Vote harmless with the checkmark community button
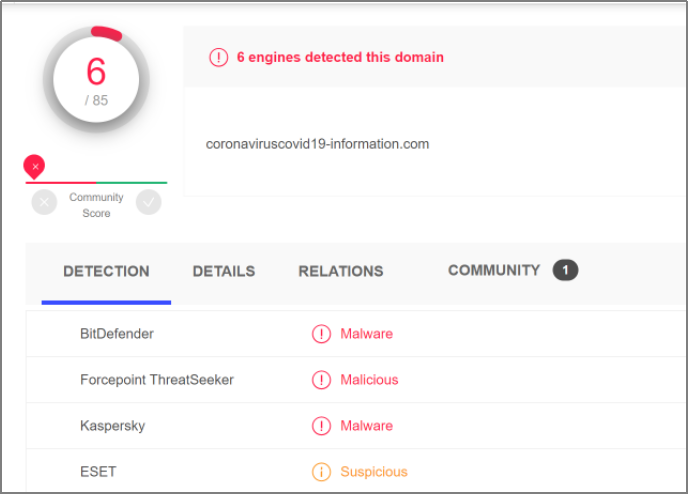Screen dimensions: 688x494 tap(148, 203)
